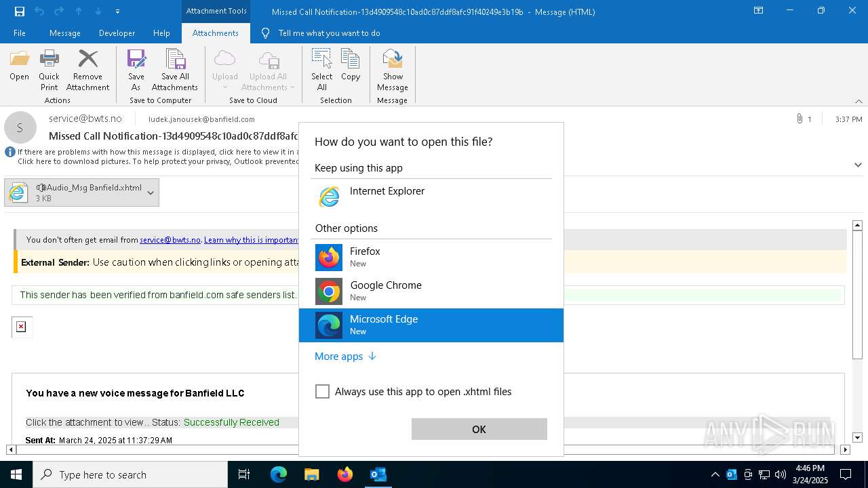Click Previous Item up arrow in title bar
The height and width of the screenshot is (488, 868).
pos(79,11)
